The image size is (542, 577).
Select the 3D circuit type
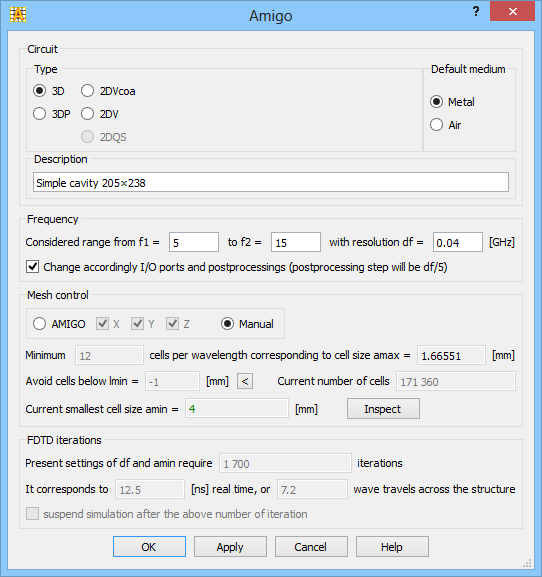39,91
